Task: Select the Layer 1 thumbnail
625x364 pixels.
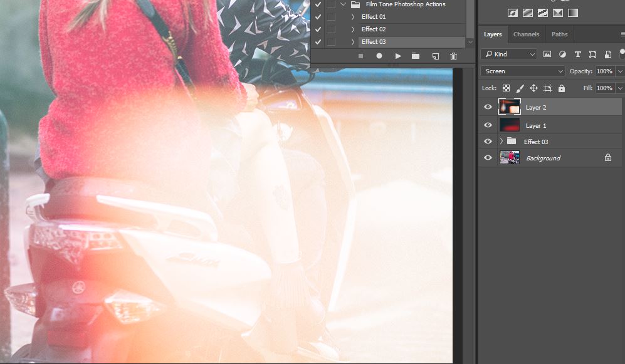Action: tap(509, 125)
